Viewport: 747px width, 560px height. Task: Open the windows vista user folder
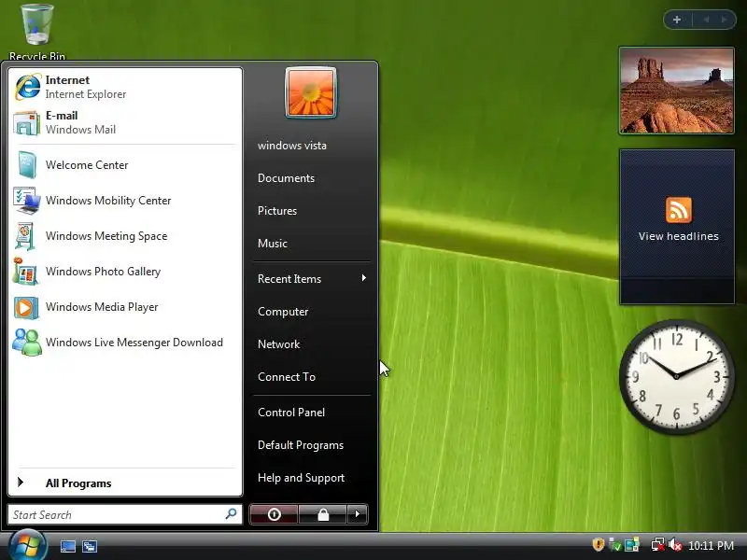[x=292, y=146]
